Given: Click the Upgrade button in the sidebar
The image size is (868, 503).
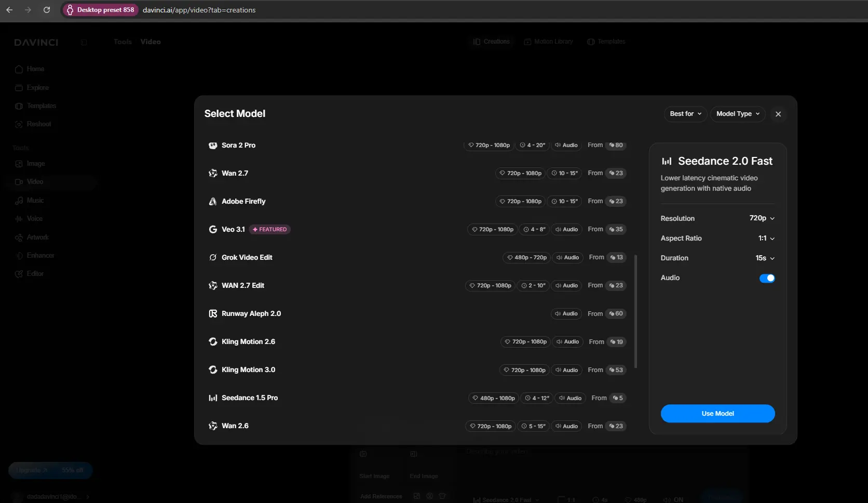Looking at the screenshot, I should (x=50, y=470).
